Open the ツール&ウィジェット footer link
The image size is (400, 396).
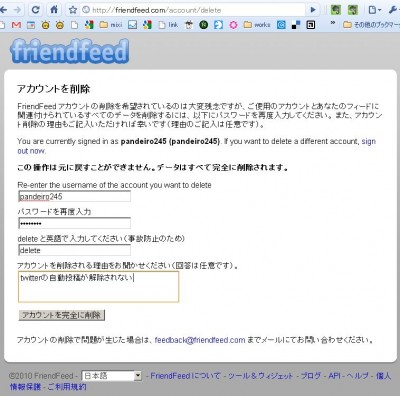click(x=260, y=376)
